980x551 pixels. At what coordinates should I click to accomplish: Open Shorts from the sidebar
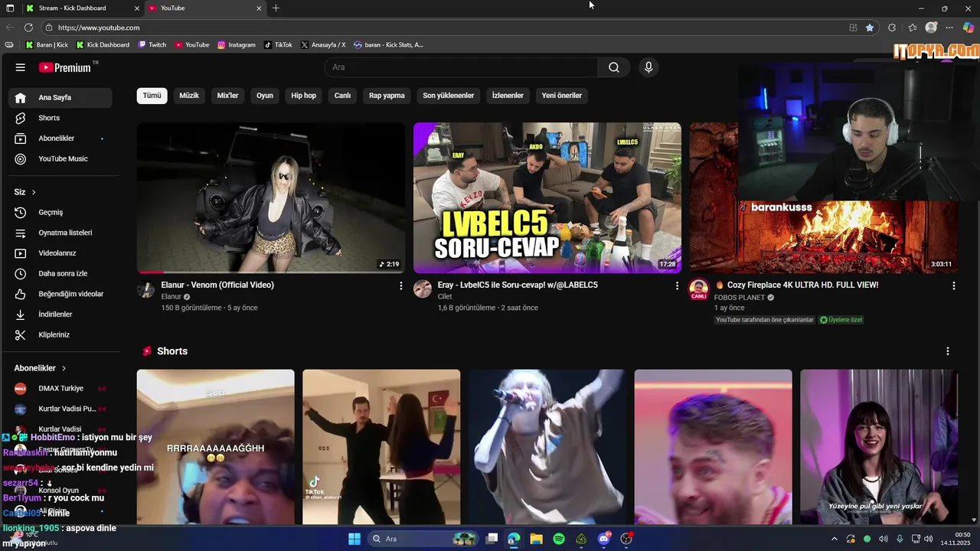60,118
